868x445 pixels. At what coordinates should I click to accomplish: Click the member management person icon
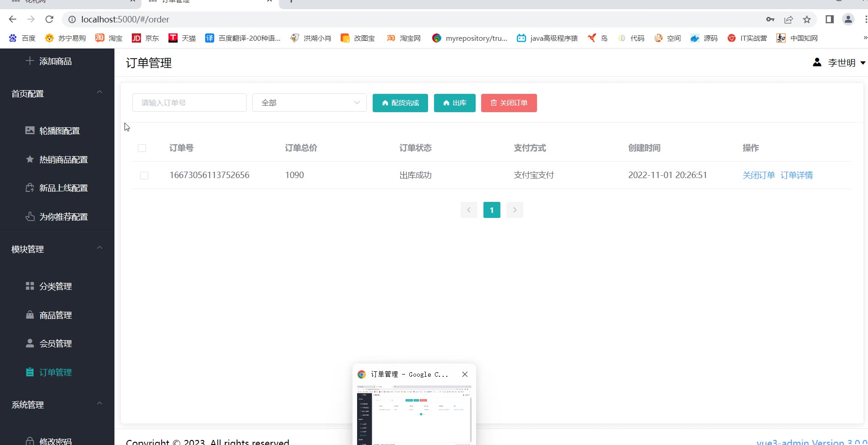click(30, 343)
